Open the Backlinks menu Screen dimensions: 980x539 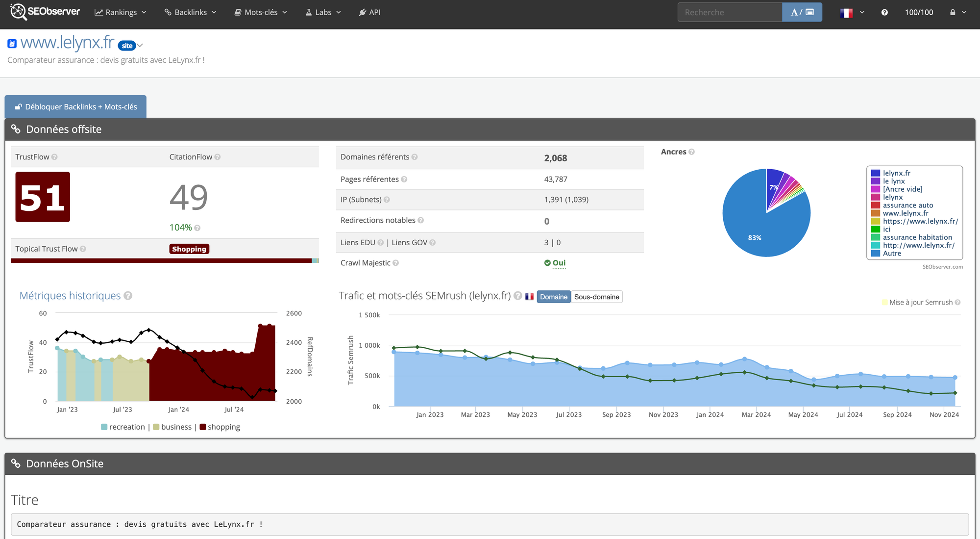coord(190,12)
